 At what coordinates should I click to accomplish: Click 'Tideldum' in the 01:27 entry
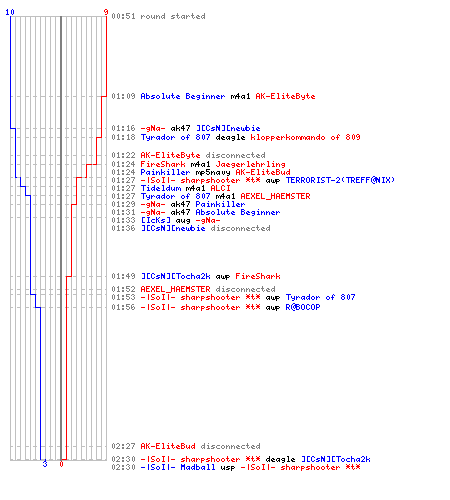161,188
